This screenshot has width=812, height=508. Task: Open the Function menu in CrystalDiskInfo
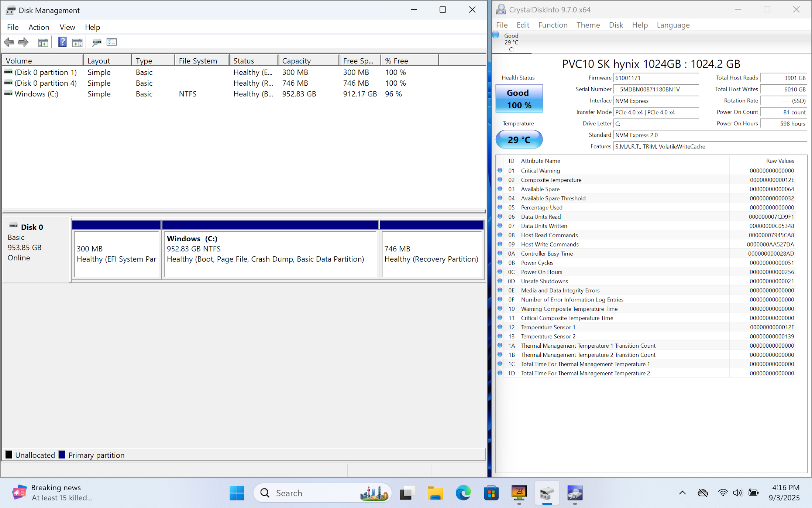pos(553,25)
